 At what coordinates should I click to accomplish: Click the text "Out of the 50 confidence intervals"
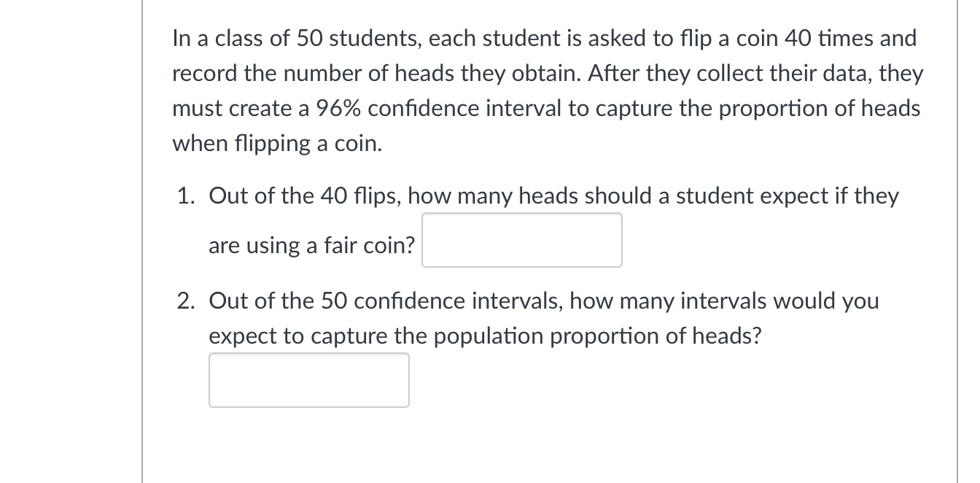[384, 301]
